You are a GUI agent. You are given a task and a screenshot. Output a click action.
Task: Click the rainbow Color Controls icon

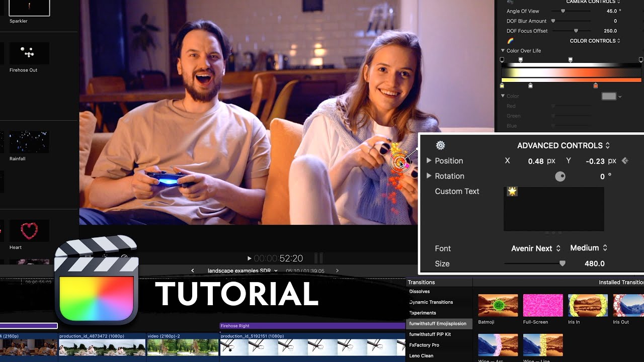(510, 41)
